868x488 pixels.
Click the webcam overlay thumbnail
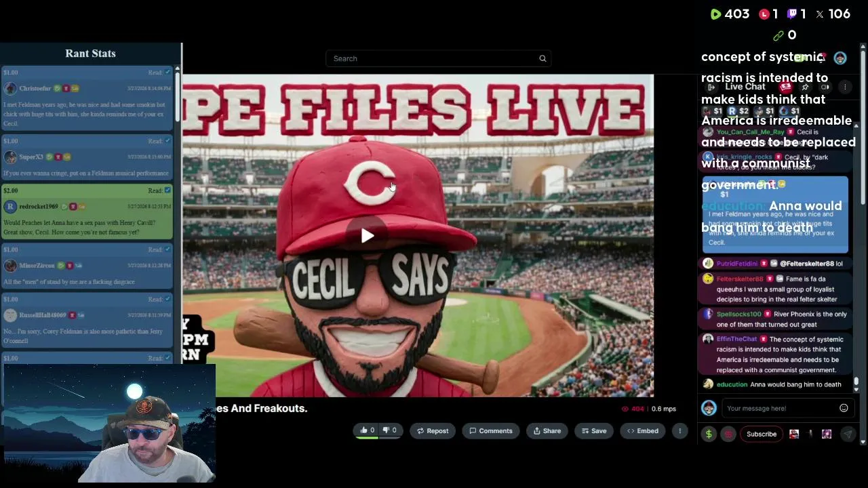[x=110, y=424]
